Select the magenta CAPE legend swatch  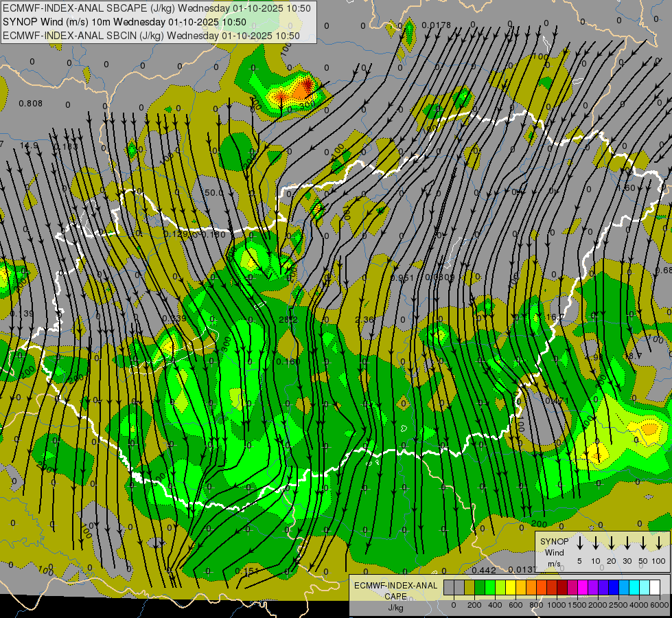click(x=583, y=587)
